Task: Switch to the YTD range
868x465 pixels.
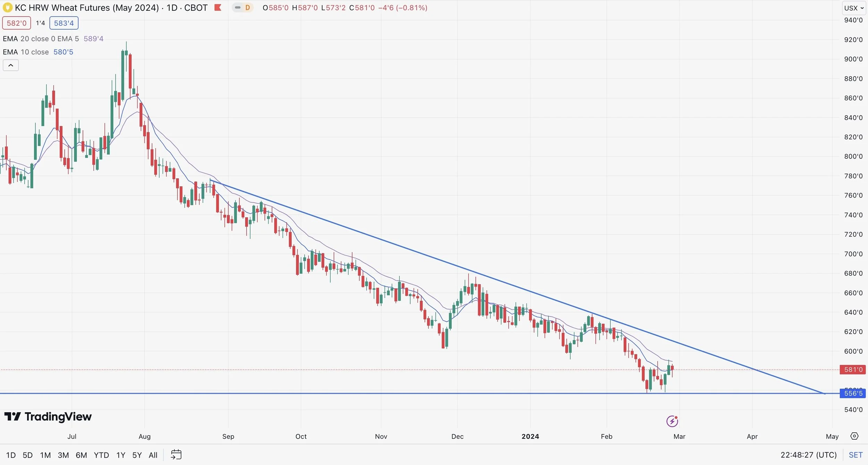Action: [x=101, y=455]
